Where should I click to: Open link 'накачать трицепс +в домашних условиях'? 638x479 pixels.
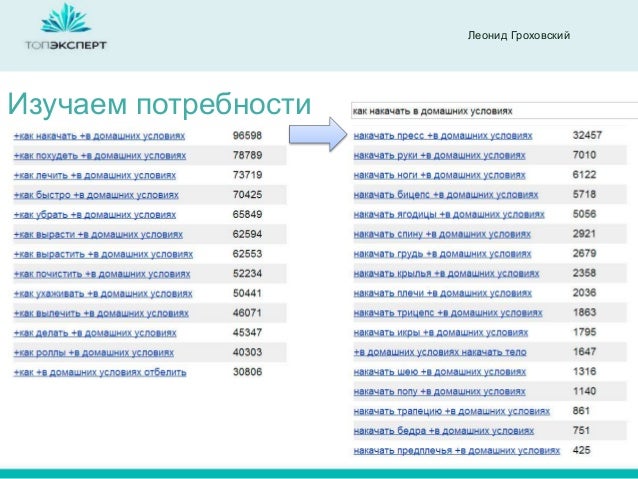448,313
